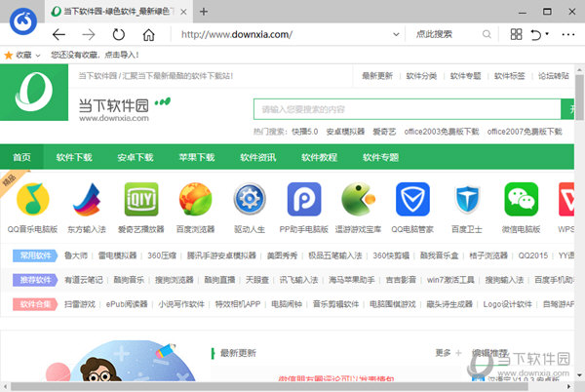Open QQ音乐电脑版 app icon

(33, 199)
